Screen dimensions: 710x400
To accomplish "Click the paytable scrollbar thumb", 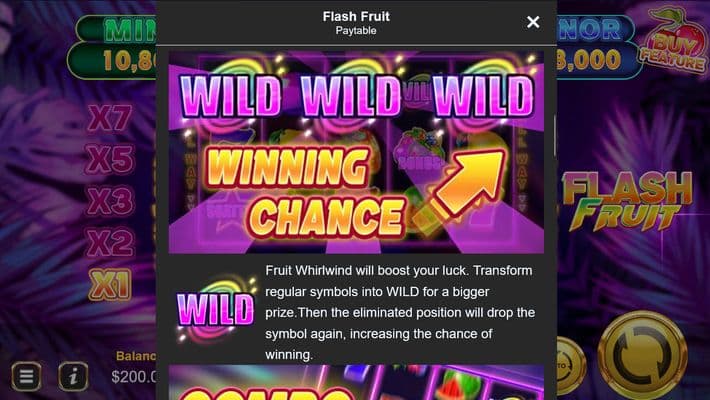I will [x=555, y=136].
